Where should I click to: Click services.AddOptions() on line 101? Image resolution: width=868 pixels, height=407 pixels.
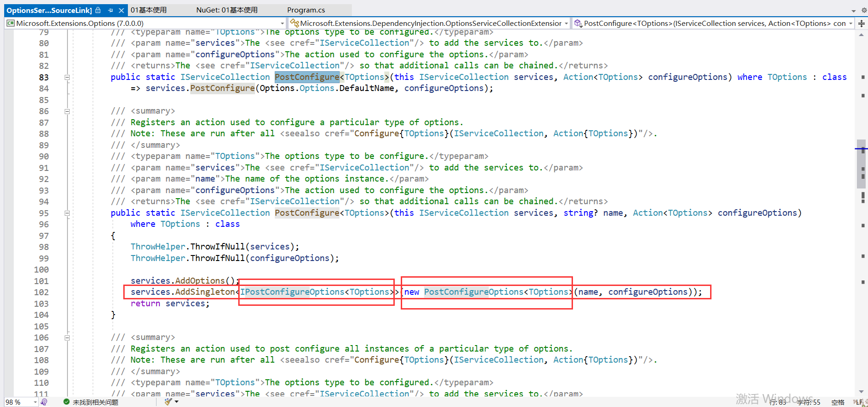183,281
